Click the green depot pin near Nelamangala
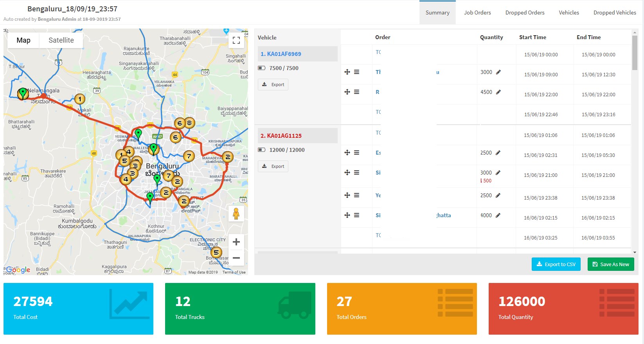The height and width of the screenshot is (344, 644). pos(23,93)
